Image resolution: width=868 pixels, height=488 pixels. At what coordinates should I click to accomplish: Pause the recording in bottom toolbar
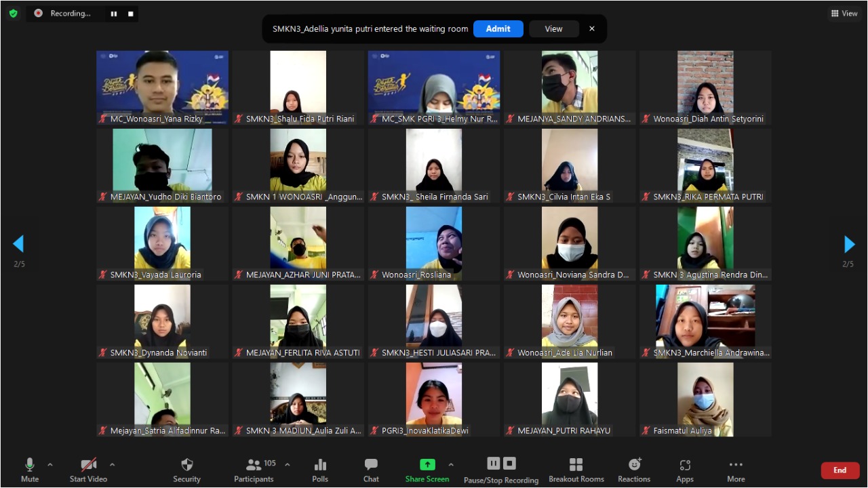click(494, 464)
